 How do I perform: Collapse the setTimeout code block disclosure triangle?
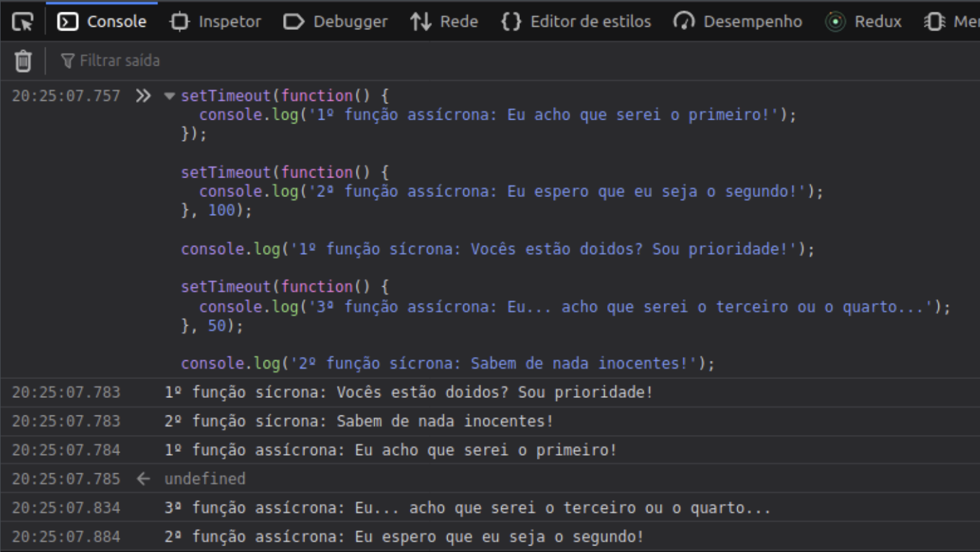click(x=169, y=96)
